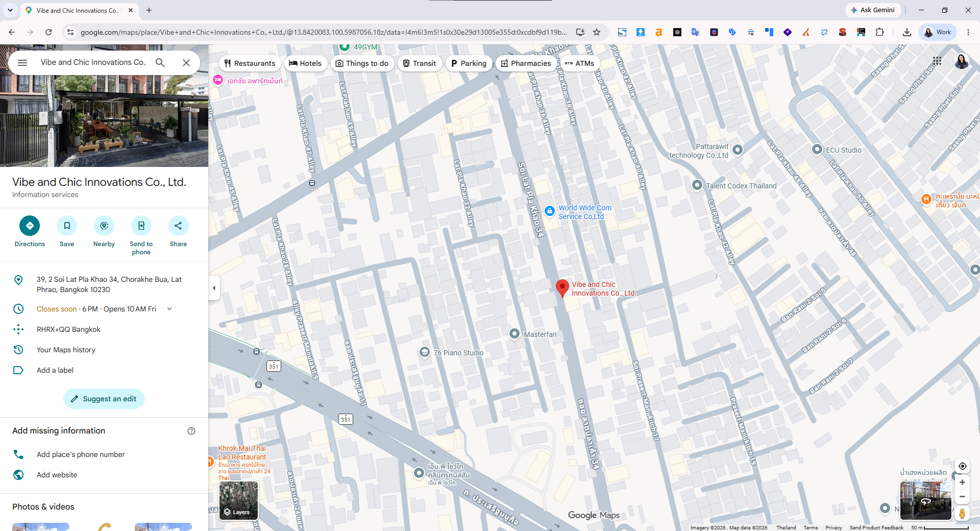Add place's phone number
The image size is (980, 531).
104,454
